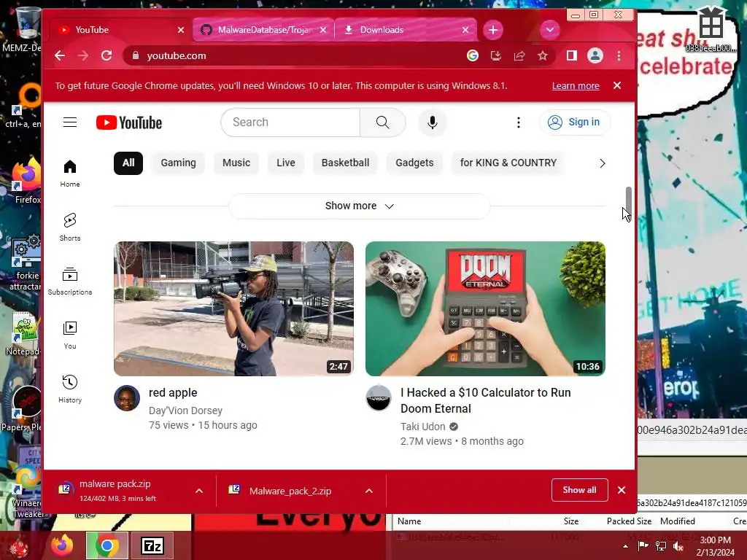The width and height of the screenshot is (747, 560).
Task: Select the Live category chip
Action: coord(286,163)
